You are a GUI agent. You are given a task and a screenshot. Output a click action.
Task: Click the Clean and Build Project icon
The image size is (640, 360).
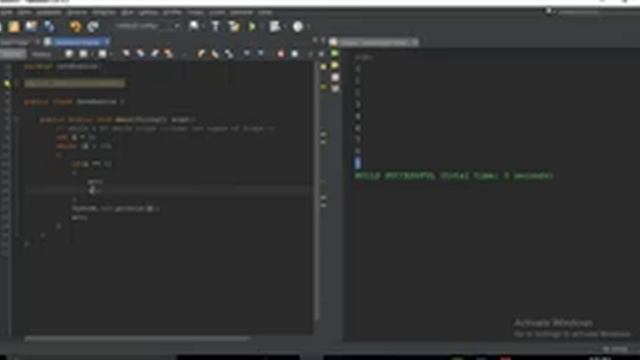click(234, 27)
